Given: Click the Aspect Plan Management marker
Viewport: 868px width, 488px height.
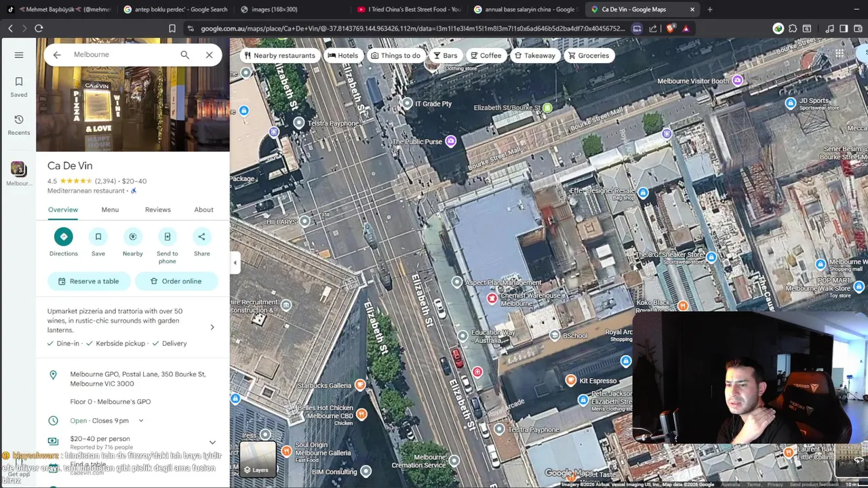Looking at the screenshot, I should click(456, 282).
